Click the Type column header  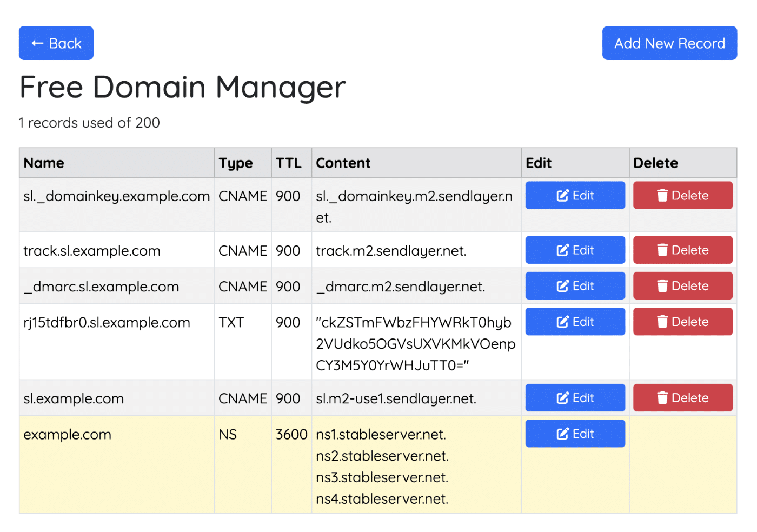235,163
